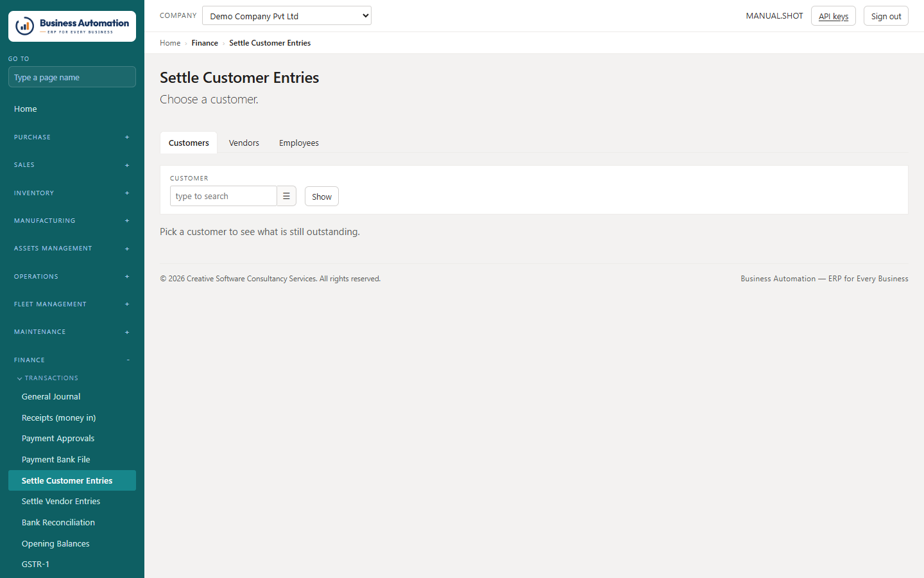Open the customer list picker icon
Screen dimensions: 924x578
tap(286, 197)
